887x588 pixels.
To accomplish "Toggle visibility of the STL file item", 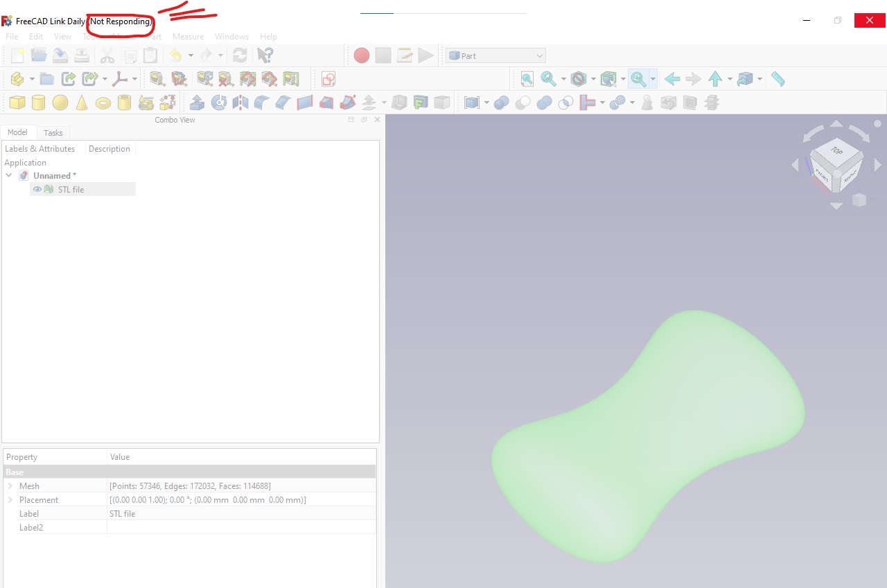I will tap(37, 189).
